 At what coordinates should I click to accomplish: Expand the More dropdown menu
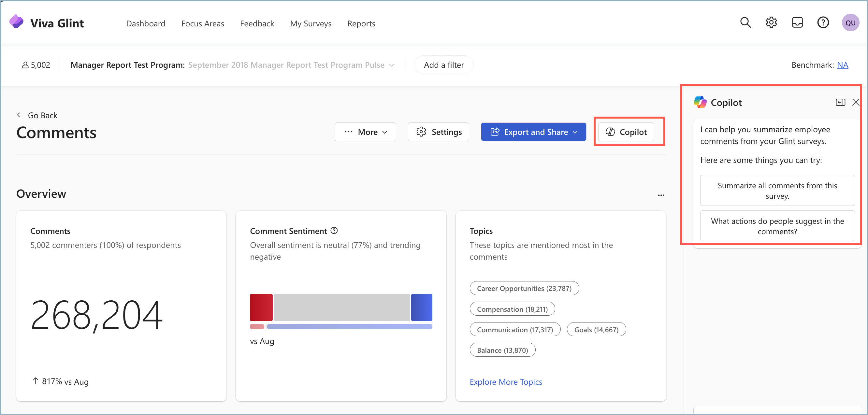[x=365, y=132]
